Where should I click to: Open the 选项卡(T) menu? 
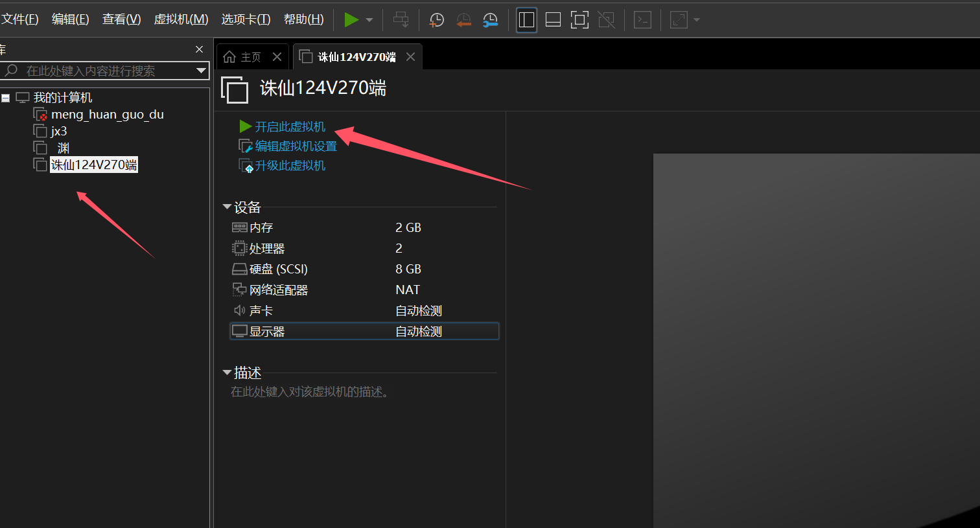(246, 19)
